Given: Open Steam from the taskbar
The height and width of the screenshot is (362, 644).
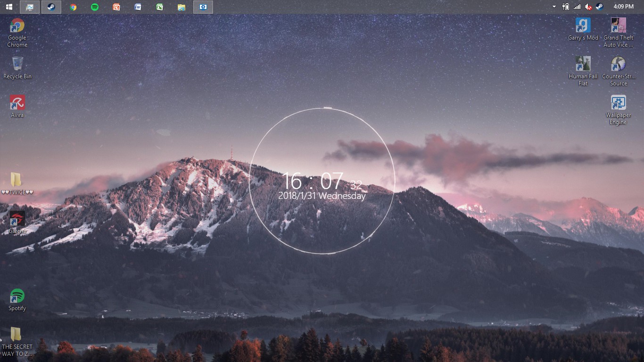Looking at the screenshot, I should [51, 7].
